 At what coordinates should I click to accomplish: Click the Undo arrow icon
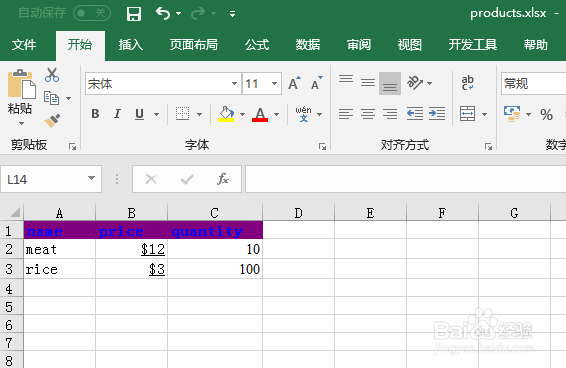pyautogui.click(x=163, y=13)
